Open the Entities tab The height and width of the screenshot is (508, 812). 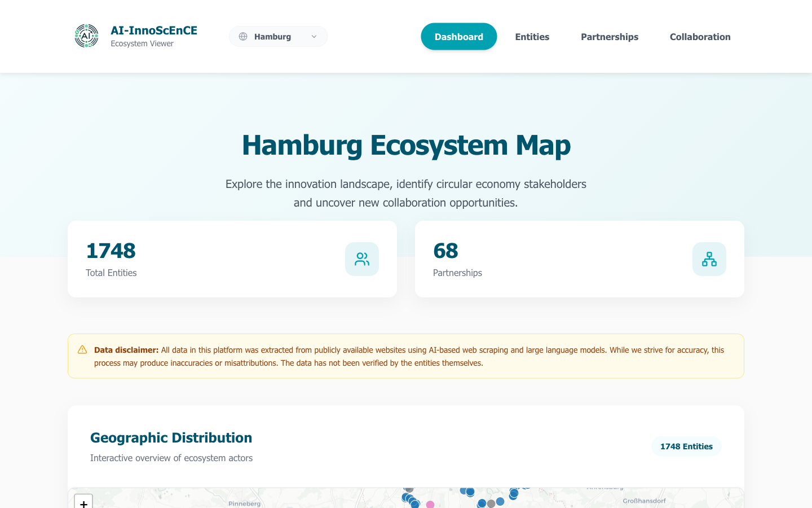coord(532,37)
